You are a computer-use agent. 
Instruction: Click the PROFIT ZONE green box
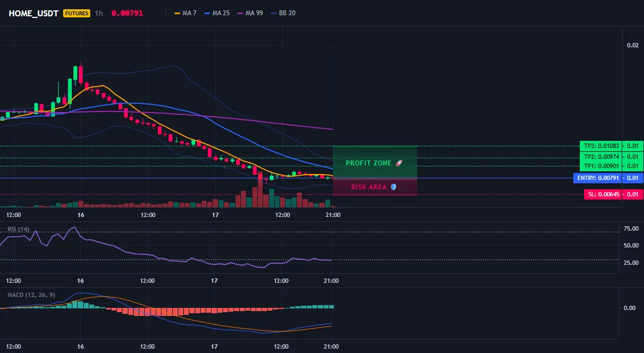[375, 162]
